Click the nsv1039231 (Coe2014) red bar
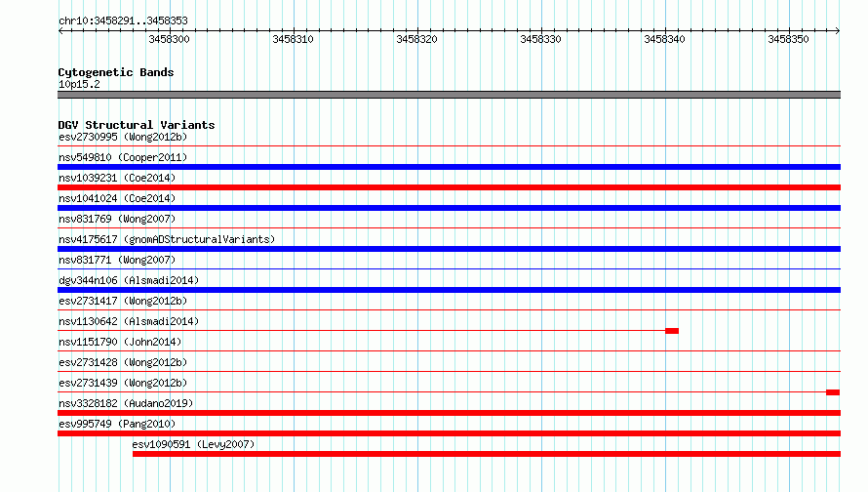 449,187
